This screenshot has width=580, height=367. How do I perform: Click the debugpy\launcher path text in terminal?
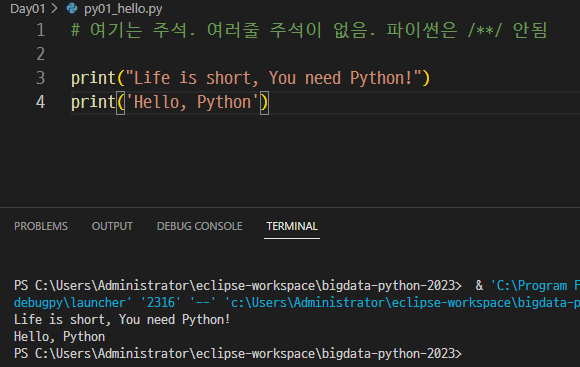click(70, 302)
